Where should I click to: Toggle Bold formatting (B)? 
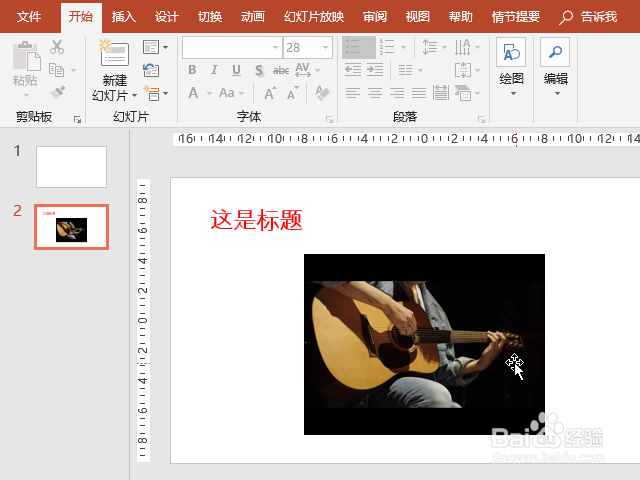coord(192,70)
